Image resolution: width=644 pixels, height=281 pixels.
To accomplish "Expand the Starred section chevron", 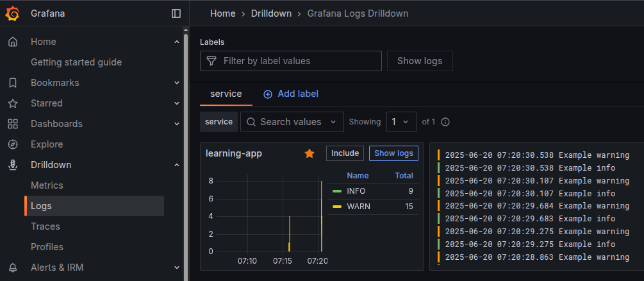I will point(177,103).
